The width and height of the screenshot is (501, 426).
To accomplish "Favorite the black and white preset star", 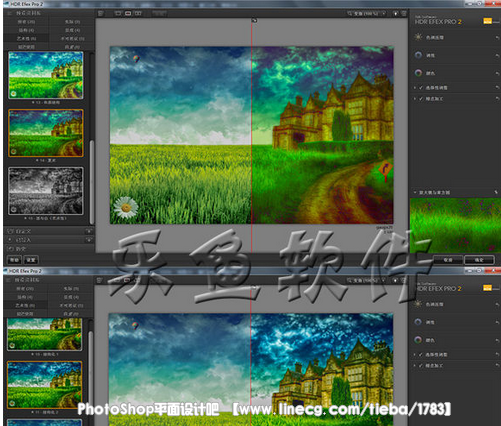I will pos(26,218).
